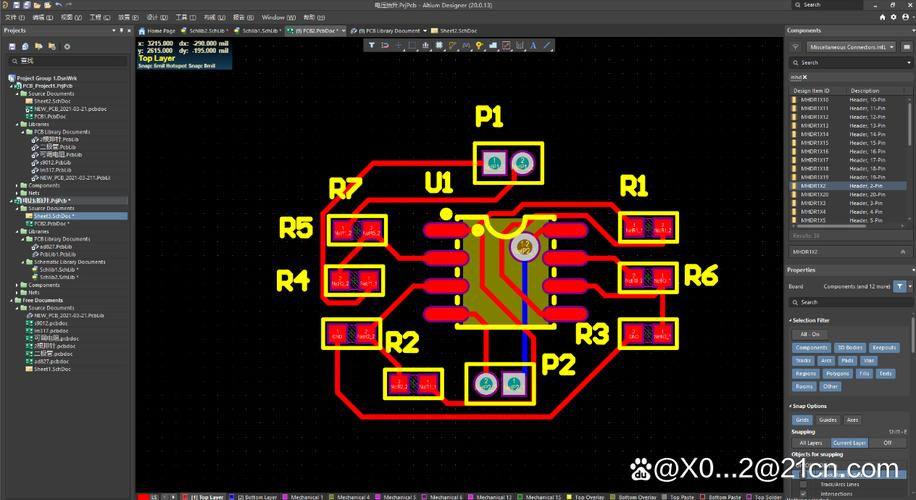This screenshot has height=500, width=916.
Task: Select the Place String text tool
Action: point(534,45)
